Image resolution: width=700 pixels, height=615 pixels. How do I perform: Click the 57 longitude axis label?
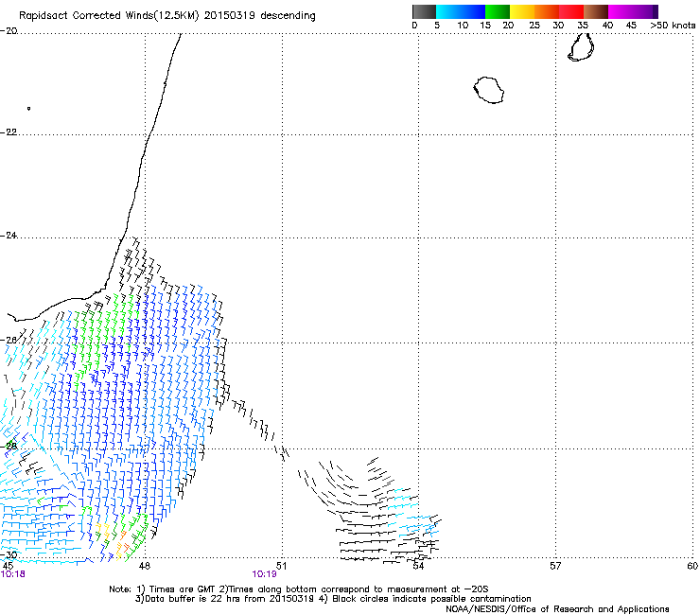click(x=555, y=567)
